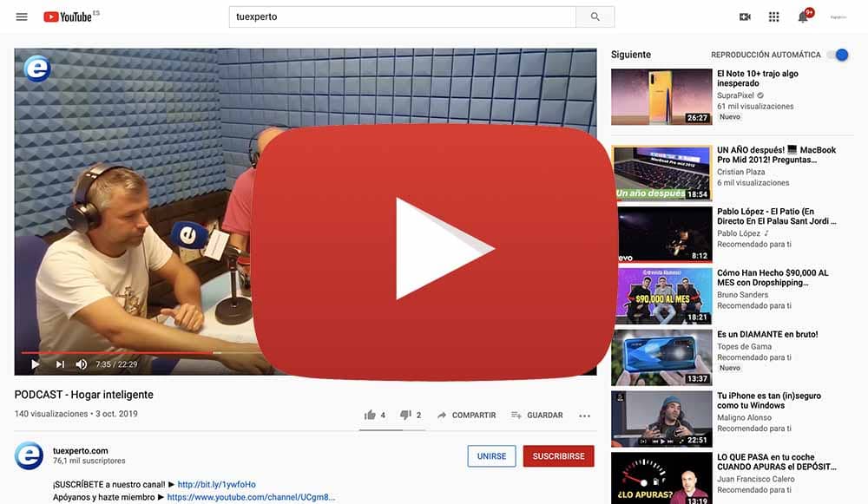Open thumbnail of DIAMANTE en bruto video
The width and height of the screenshot is (868, 504).
pyautogui.click(x=661, y=357)
